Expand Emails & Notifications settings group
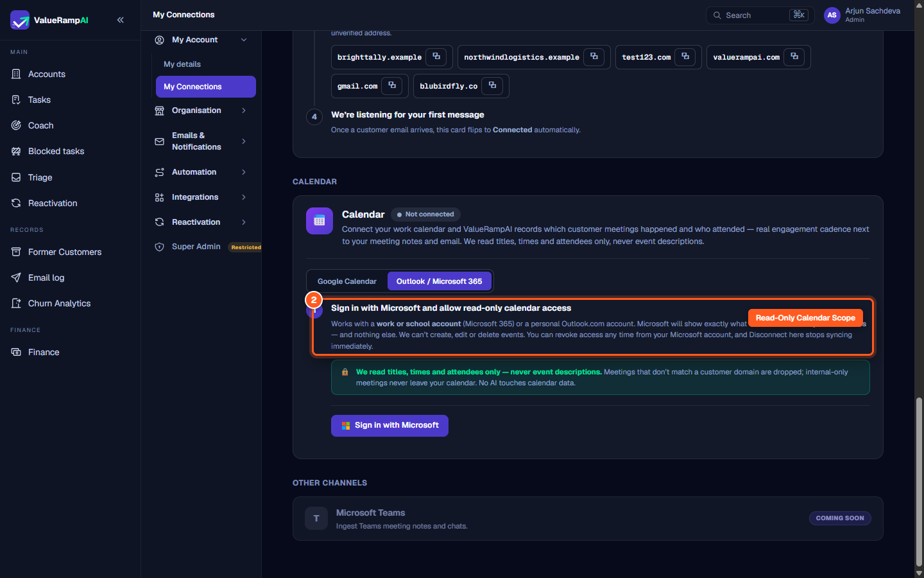 [244, 141]
